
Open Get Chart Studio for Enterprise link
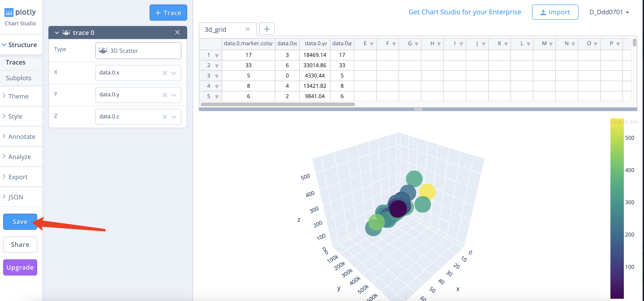point(464,12)
